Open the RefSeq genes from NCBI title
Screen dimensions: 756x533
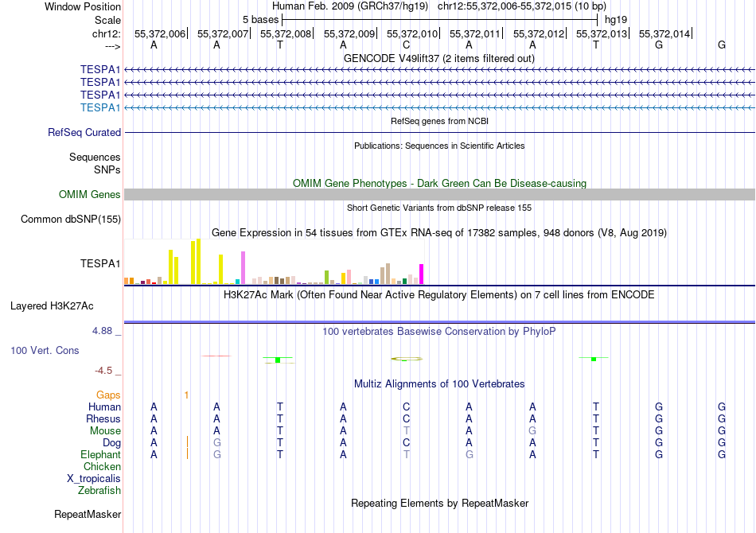click(439, 121)
